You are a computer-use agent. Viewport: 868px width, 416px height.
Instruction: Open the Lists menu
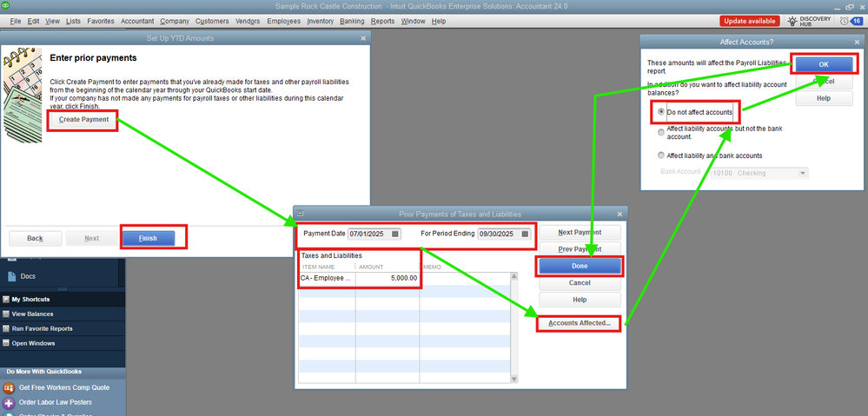(73, 21)
